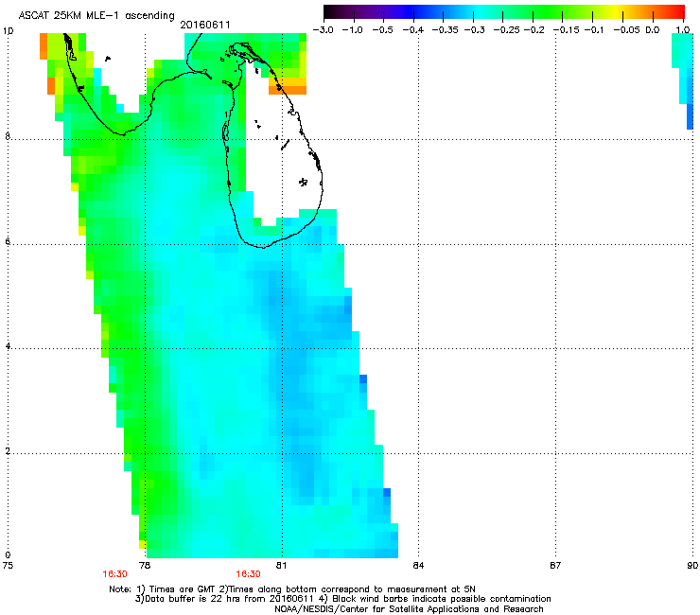Click the longitude axis label '81'
Screen dimensions: 700x615
[x=281, y=566]
